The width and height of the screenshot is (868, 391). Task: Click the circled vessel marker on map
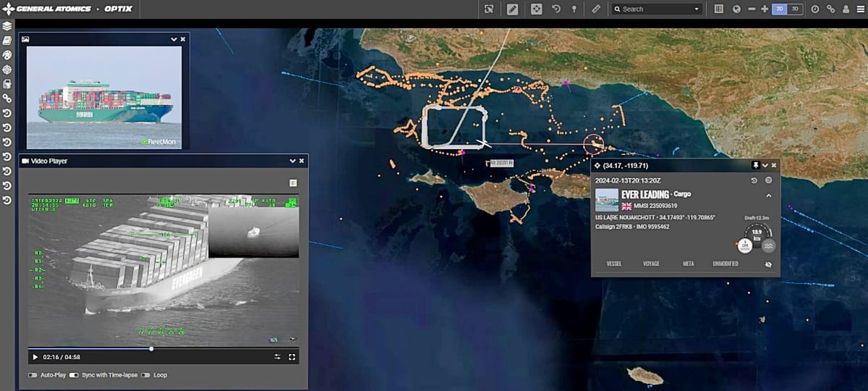pyautogui.click(x=594, y=144)
